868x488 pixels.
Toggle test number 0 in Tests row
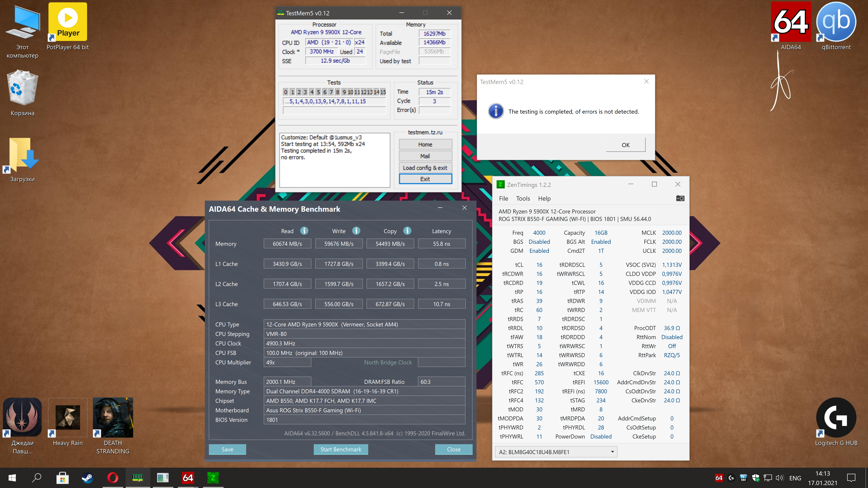tap(286, 92)
